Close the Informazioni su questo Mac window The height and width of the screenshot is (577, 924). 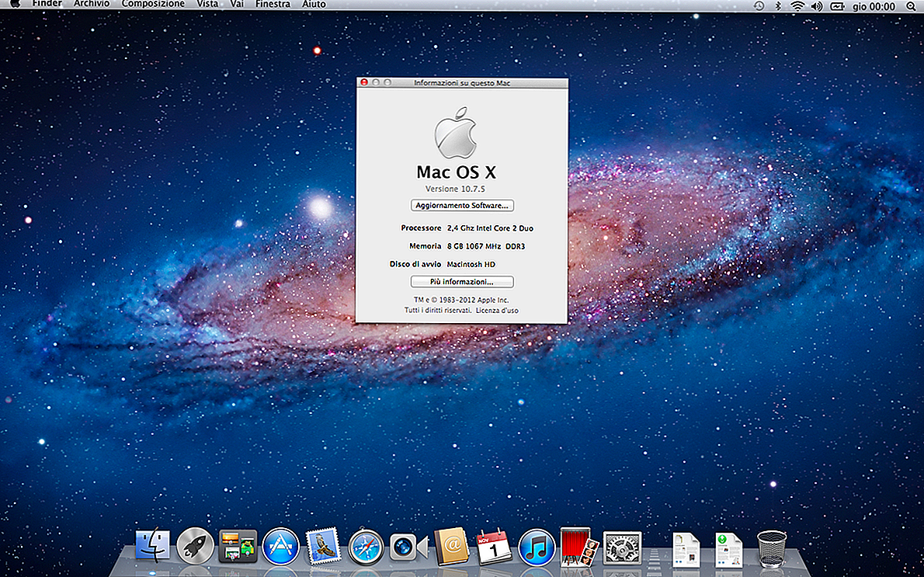(x=364, y=82)
